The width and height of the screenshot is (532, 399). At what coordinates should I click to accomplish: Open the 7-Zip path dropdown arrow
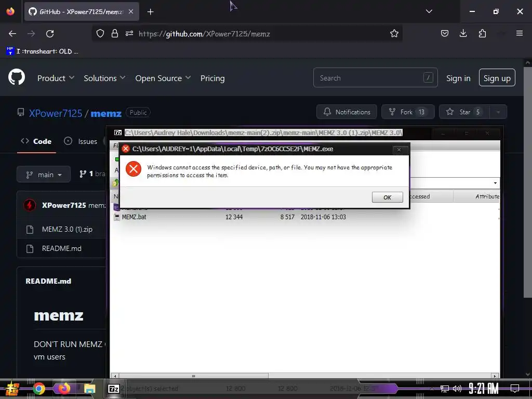[495, 183]
